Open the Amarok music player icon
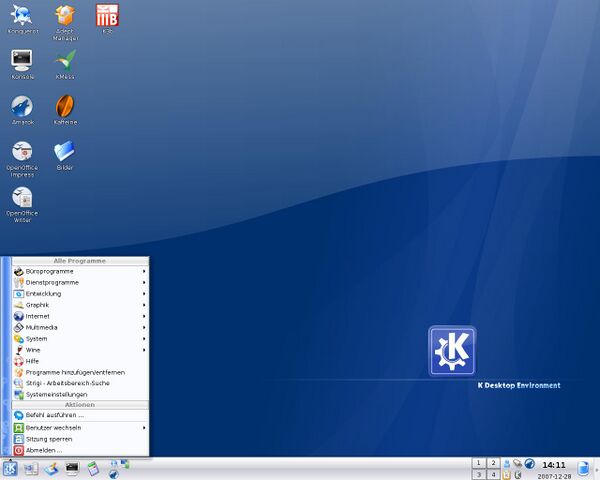Screen dimensions: 600x480 22,107
